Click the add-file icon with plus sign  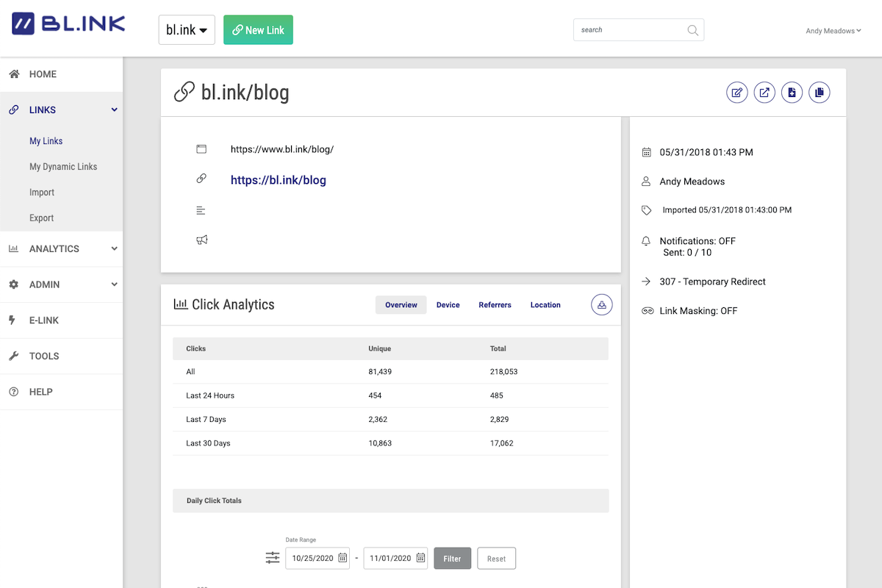click(792, 93)
